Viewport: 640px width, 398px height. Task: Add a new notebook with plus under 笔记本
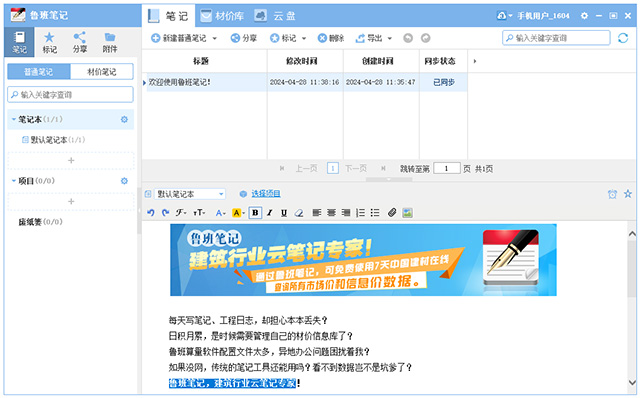pyautogui.click(x=71, y=160)
